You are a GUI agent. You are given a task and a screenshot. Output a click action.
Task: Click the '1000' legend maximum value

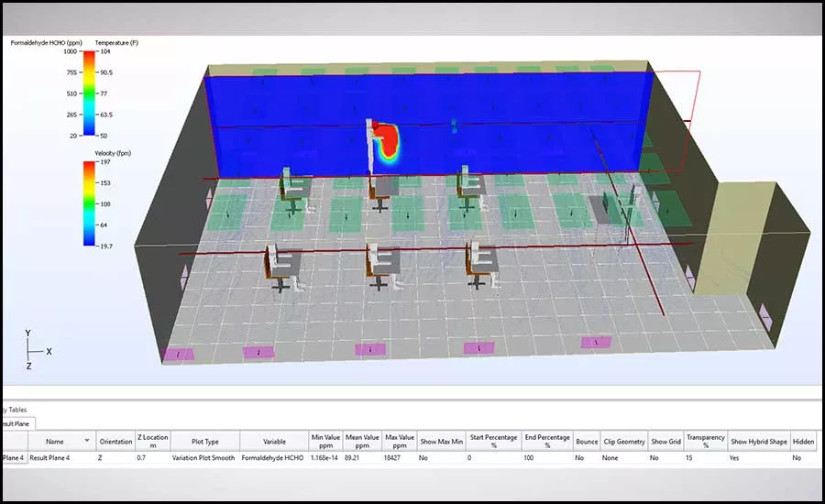click(x=70, y=51)
